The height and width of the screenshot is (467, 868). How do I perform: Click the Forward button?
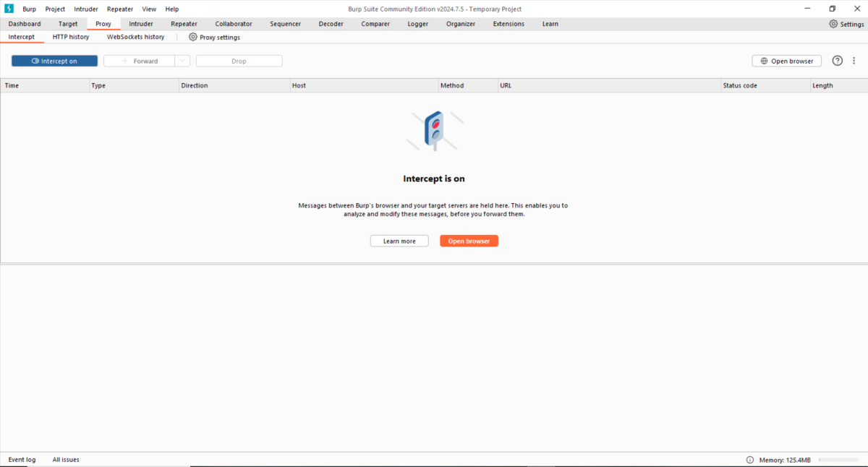[x=140, y=61]
